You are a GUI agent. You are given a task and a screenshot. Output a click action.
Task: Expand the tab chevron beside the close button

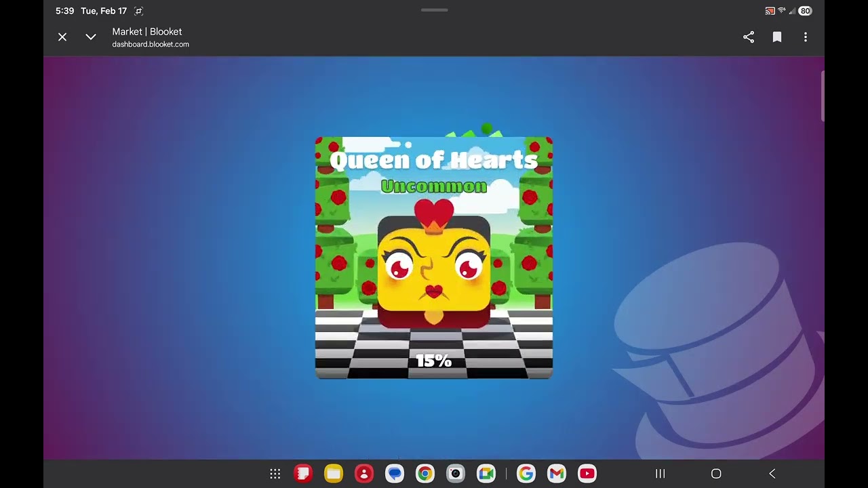91,37
